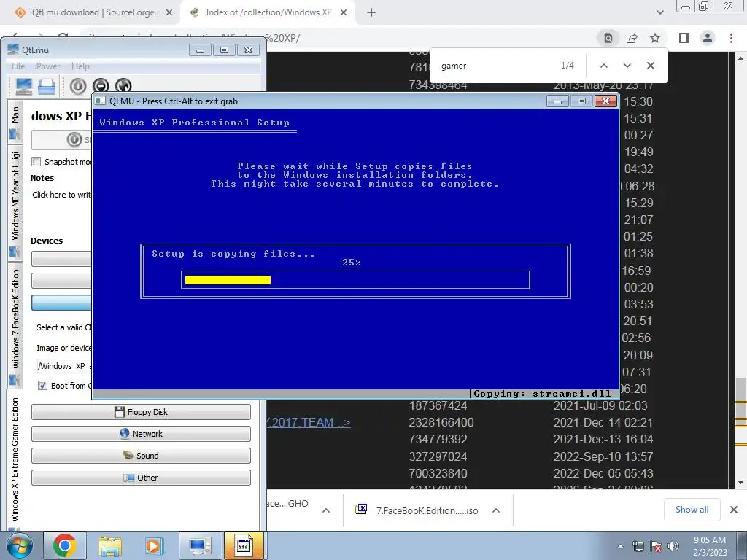Click the volume speaker tray icon
747x560 pixels.
[673, 546]
